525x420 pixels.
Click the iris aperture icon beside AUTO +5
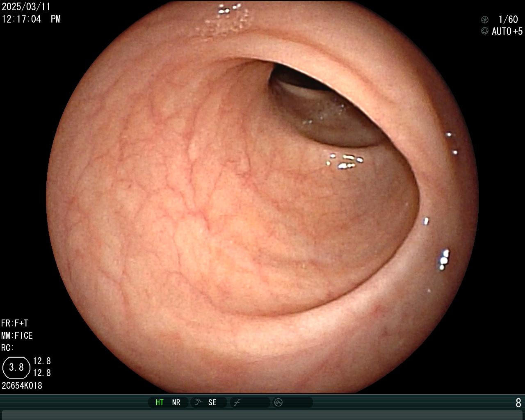(485, 31)
